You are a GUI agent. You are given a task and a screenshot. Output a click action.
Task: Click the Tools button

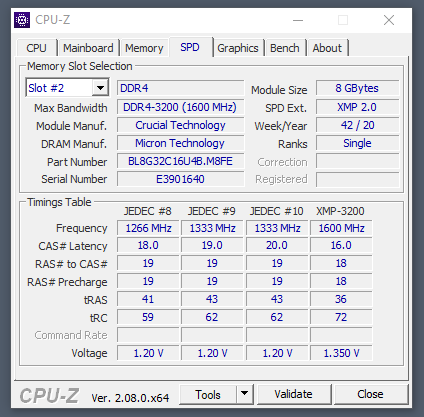tap(208, 395)
